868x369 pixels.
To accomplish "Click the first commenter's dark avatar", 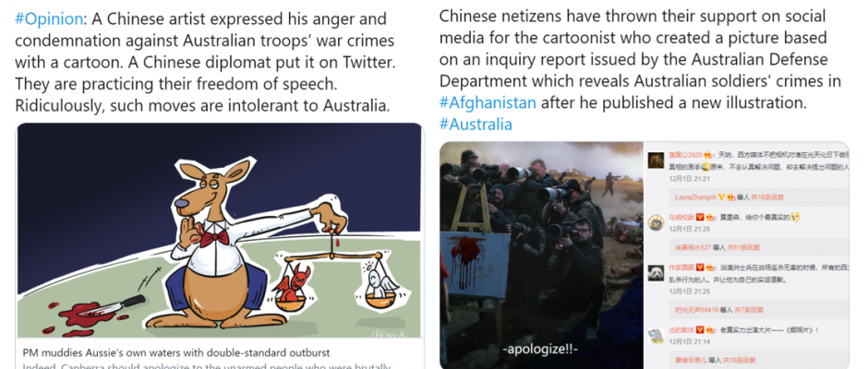I will tap(656, 161).
